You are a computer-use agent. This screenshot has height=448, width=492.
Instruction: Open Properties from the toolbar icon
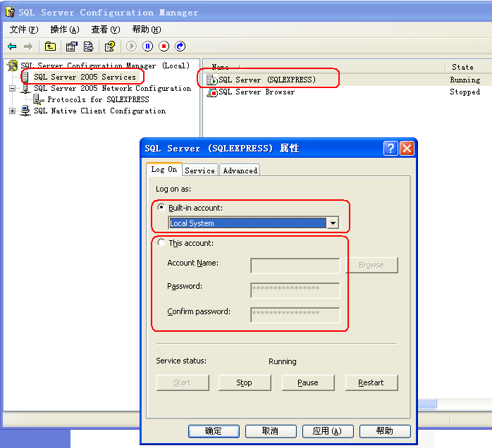click(71, 46)
